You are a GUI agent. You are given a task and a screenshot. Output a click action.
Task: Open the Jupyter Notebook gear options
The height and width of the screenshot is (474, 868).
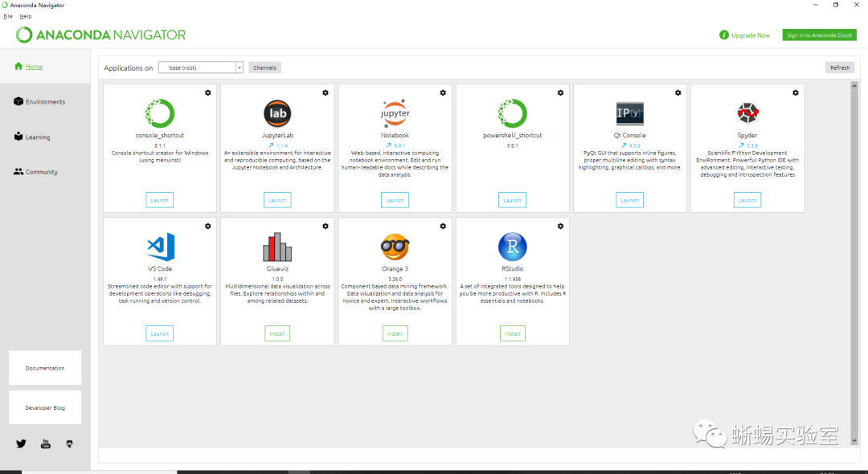[x=443, y=93]
